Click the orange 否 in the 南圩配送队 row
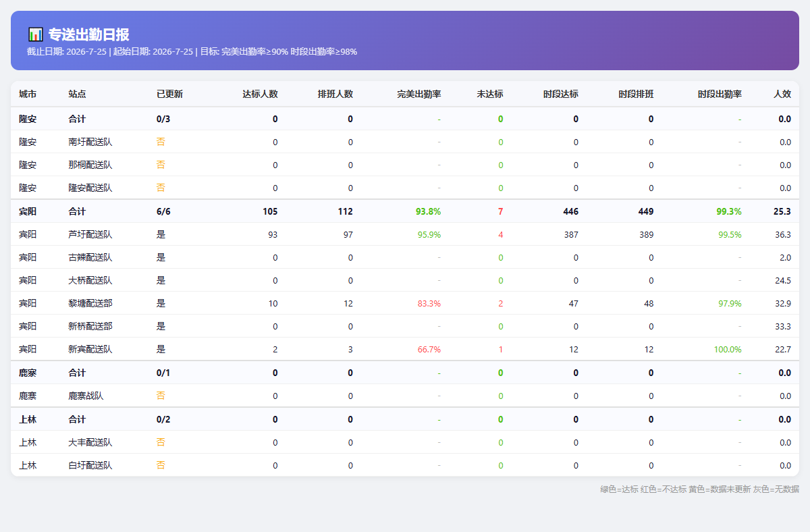Viewport: 810px width, 532px height. pyautogui.click(x=161, y=142)
